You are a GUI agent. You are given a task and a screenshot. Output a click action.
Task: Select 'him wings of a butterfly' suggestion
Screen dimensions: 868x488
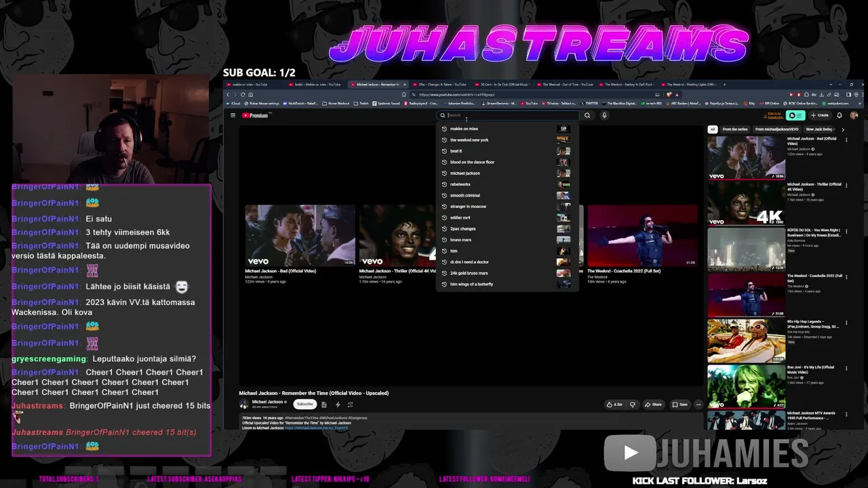(506, 284)
